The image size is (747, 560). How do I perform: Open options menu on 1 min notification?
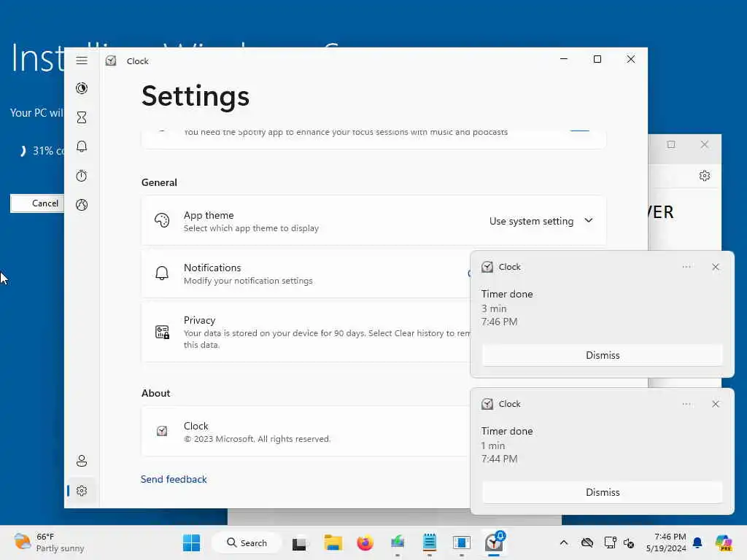coord(686,404)
